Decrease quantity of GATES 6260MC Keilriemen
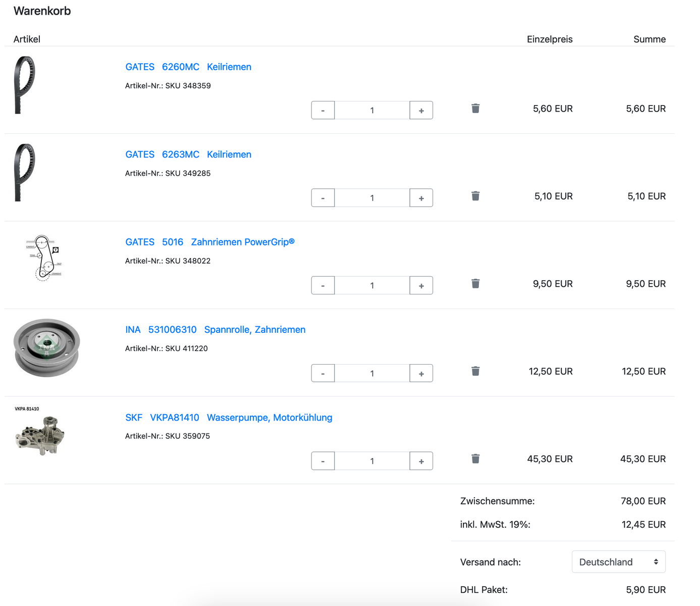Screen dimensions: 700x606 pos(323,110)
